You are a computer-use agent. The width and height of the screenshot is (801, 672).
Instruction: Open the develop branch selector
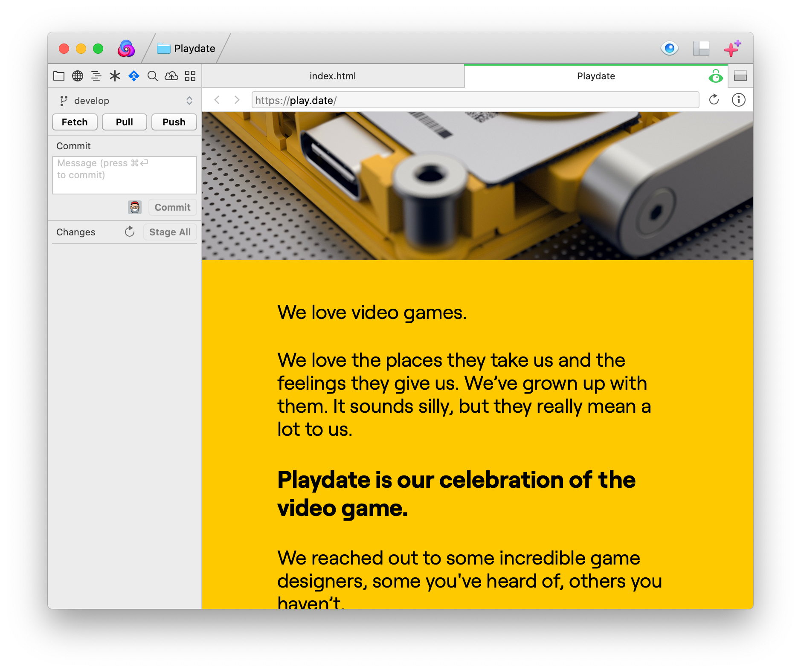pyautogui.click(x=126, y=101)
